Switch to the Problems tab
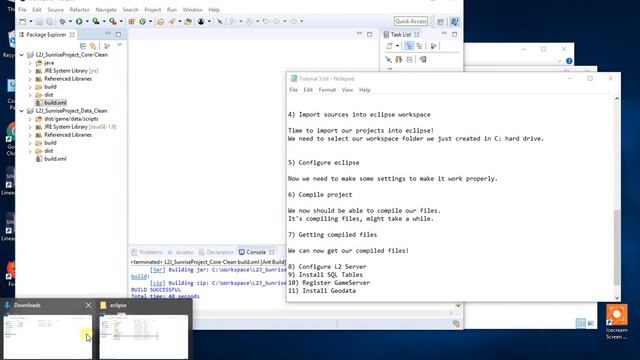 coord(147,252)
